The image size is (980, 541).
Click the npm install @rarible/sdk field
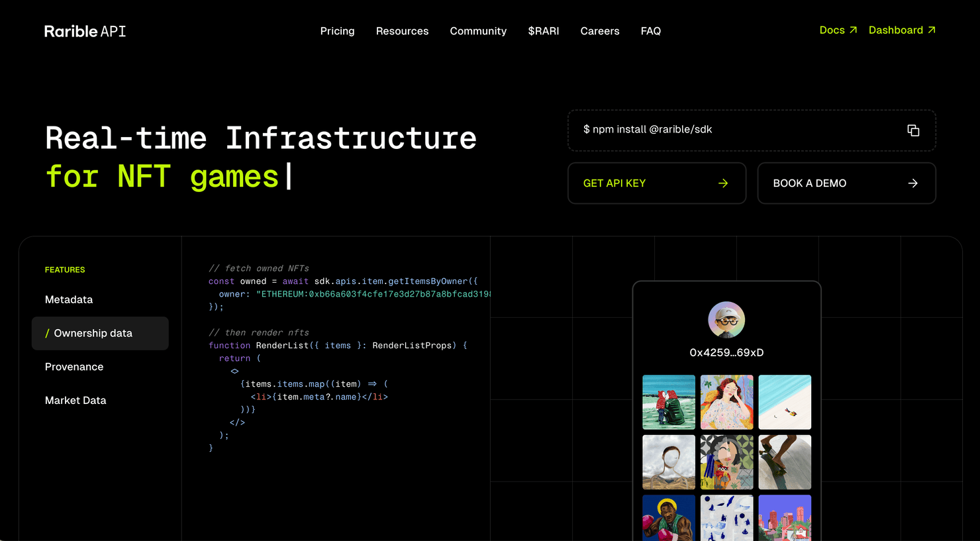[752, 130]
